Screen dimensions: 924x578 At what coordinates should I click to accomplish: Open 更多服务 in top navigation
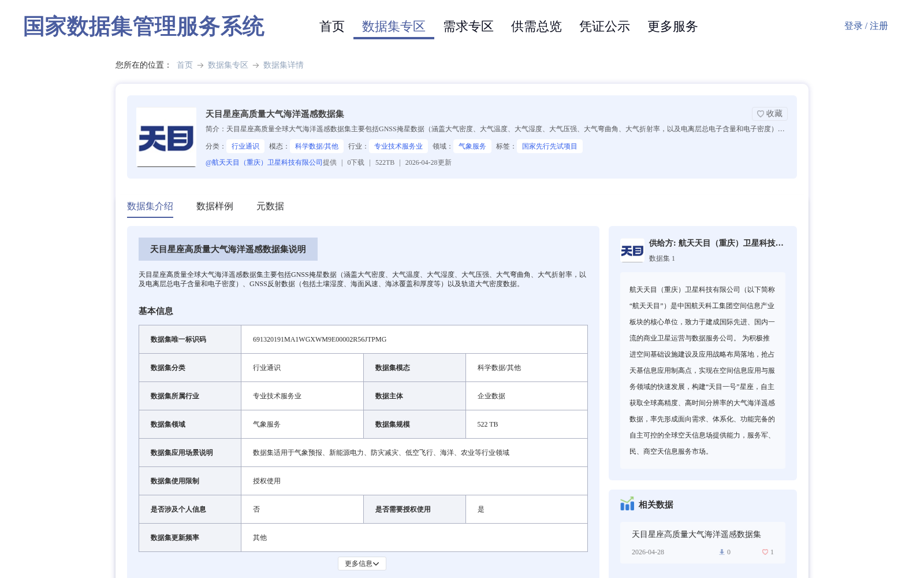[x=673, y=27]
